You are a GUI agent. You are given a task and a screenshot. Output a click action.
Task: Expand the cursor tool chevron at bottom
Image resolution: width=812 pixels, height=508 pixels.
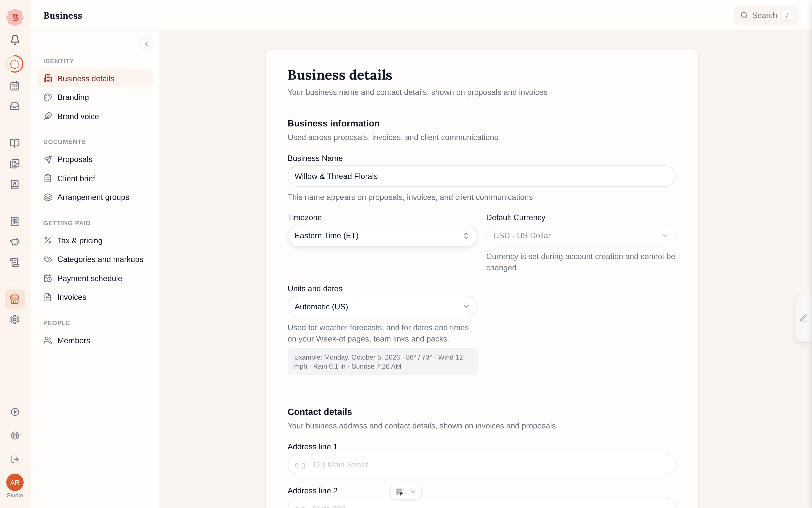(x=413, y=492)
